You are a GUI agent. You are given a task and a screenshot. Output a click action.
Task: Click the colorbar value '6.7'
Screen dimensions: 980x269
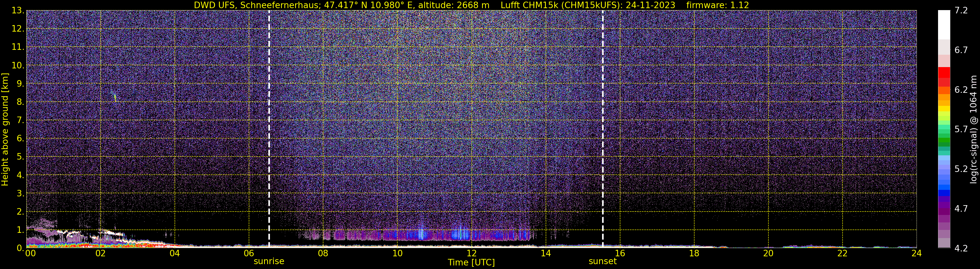pyautogui.click(x=961, y=50)
